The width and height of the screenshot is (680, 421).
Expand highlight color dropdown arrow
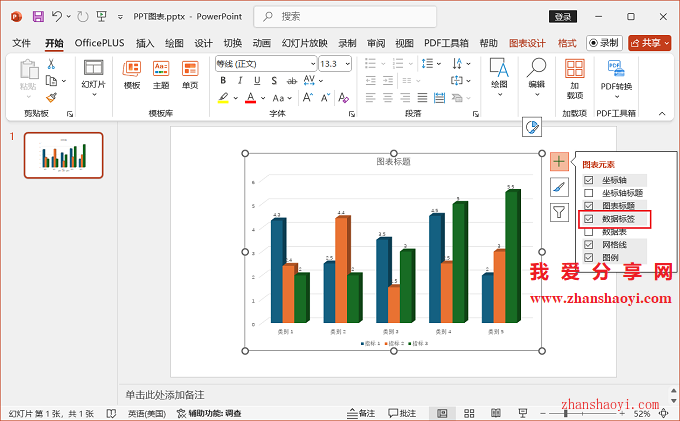[x=236, y=98]
